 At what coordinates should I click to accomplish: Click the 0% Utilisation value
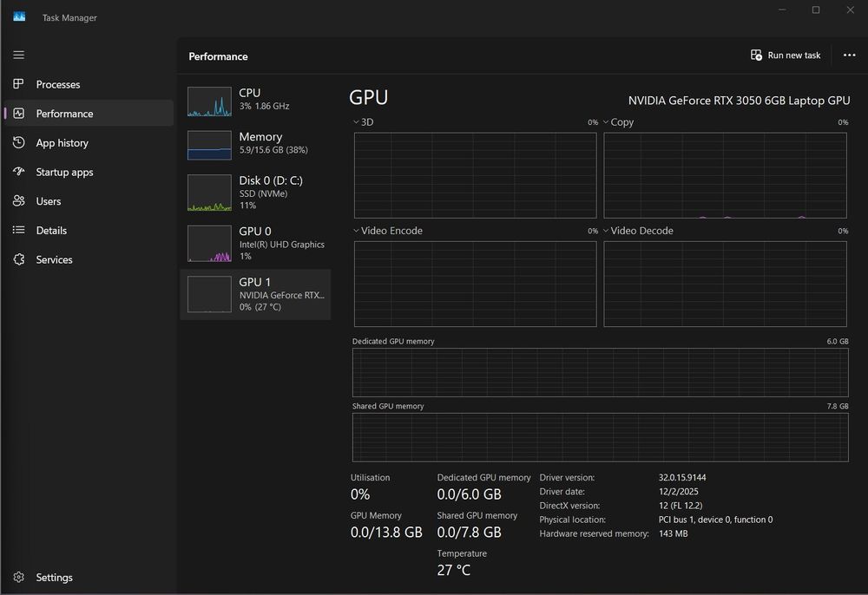(360, 494)
